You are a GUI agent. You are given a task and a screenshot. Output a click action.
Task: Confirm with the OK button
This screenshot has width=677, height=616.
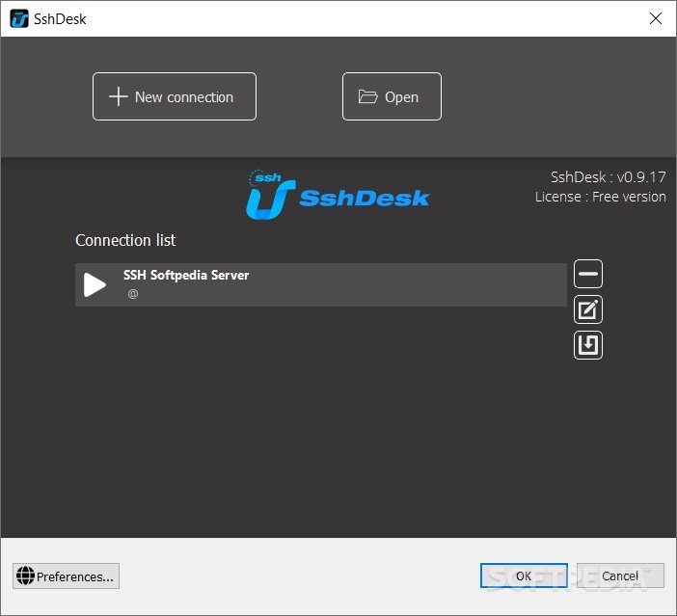(524, 576)
